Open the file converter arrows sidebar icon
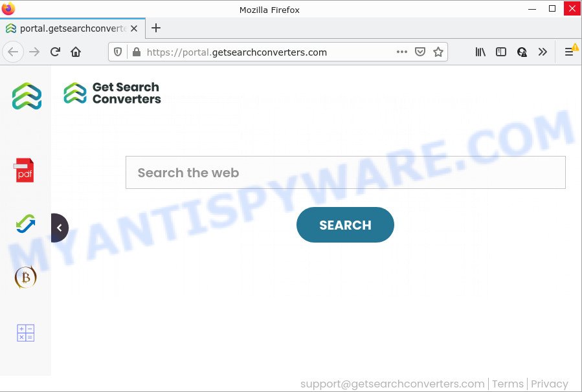 pyautogui.click(x=26, y=224)
